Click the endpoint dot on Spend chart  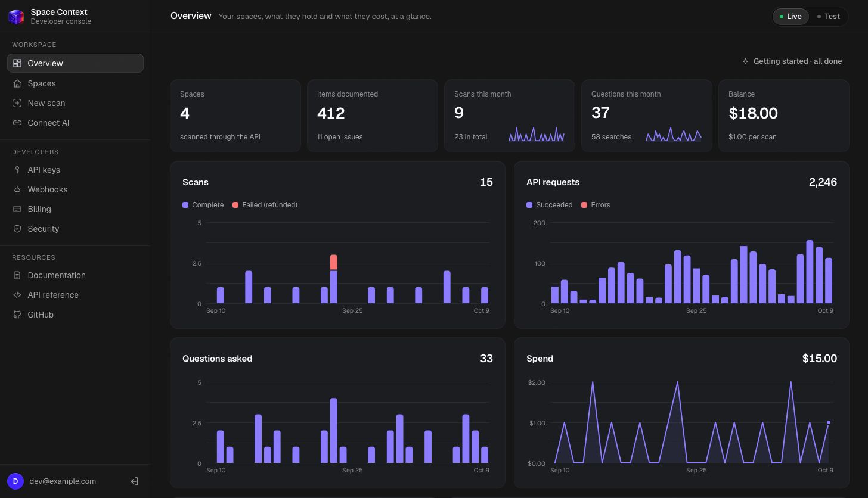(829, 422)
